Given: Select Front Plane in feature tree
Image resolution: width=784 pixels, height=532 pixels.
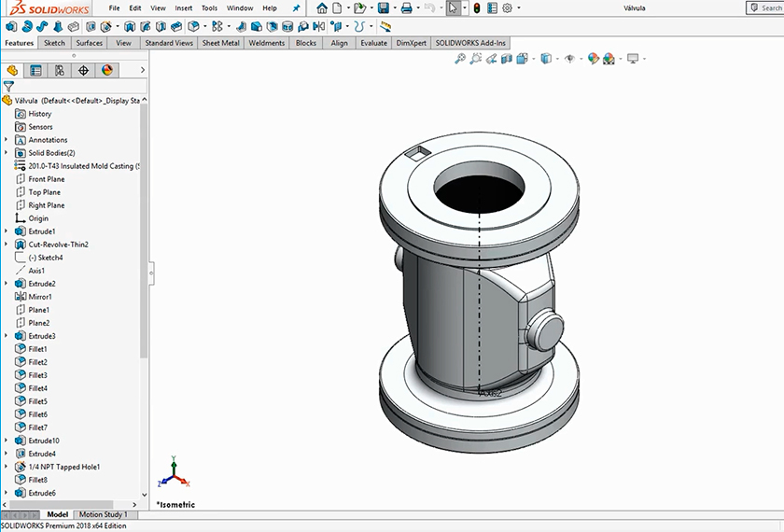Looking at the screenshot, I should pyautogui.click(x=46, y=179).
